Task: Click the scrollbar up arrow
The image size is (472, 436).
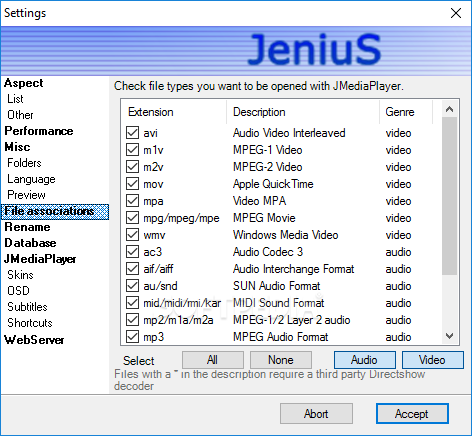Action: [x=449, y=109]
